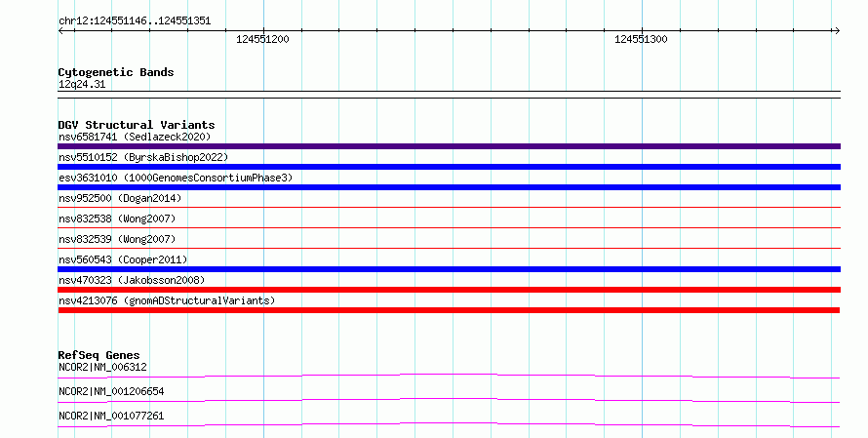
Task: Open variant nsv832539 (Wong2007) label
Action: (x=117, y=239)
